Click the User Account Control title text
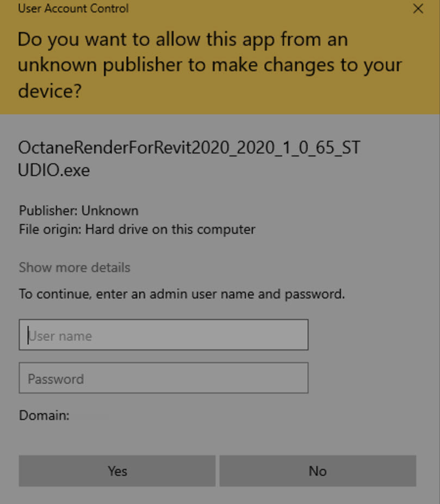Image resolution: width=440 pixels, height=504 pixels. click(73, 9)
